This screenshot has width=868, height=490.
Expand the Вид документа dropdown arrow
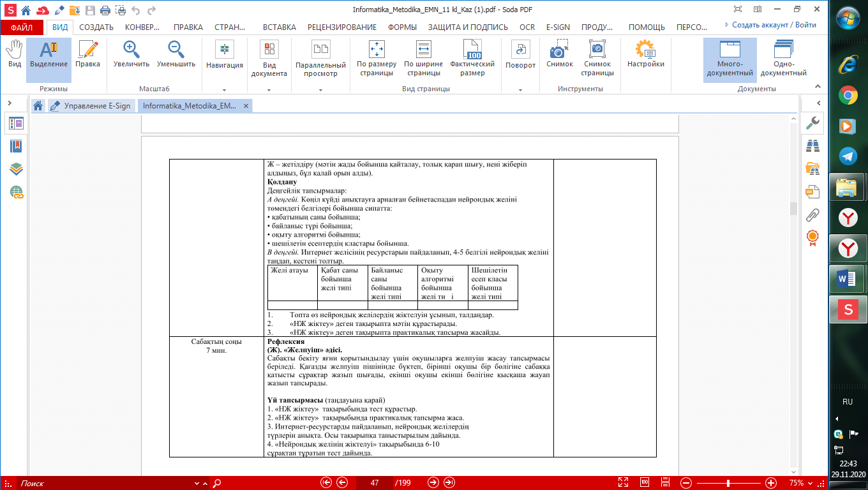269,90
